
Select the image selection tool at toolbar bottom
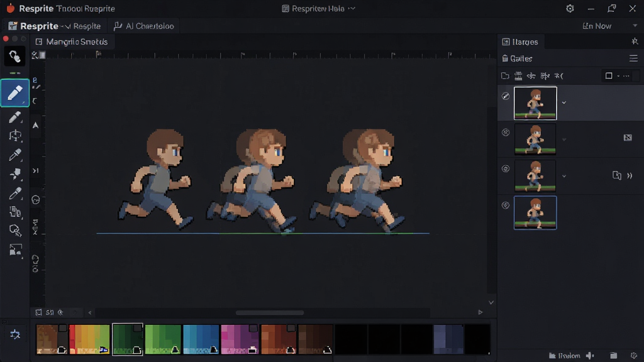coord(15,250)
